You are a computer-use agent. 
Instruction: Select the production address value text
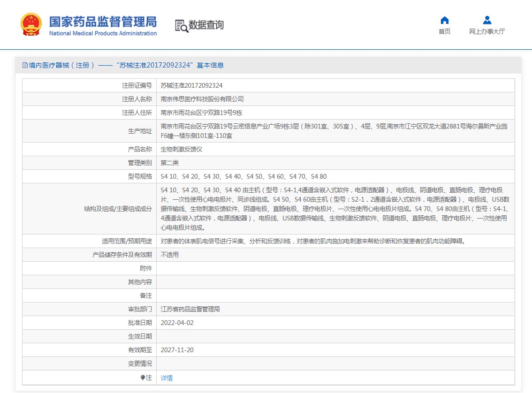pos(334,131)
